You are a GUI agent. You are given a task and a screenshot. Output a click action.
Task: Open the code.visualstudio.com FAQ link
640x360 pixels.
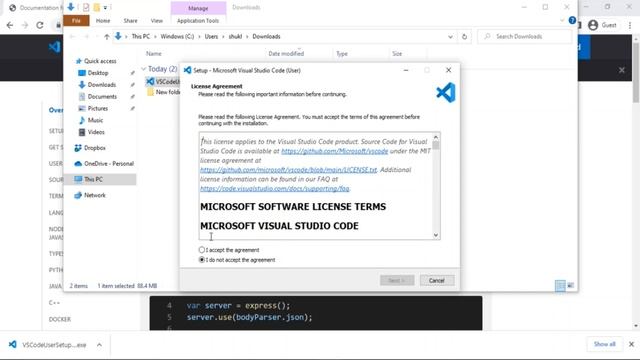coord(275,189)
